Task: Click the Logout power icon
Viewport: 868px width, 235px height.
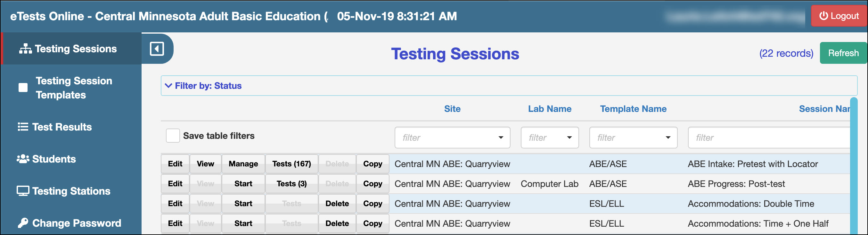Action: [x=823, y=16]
